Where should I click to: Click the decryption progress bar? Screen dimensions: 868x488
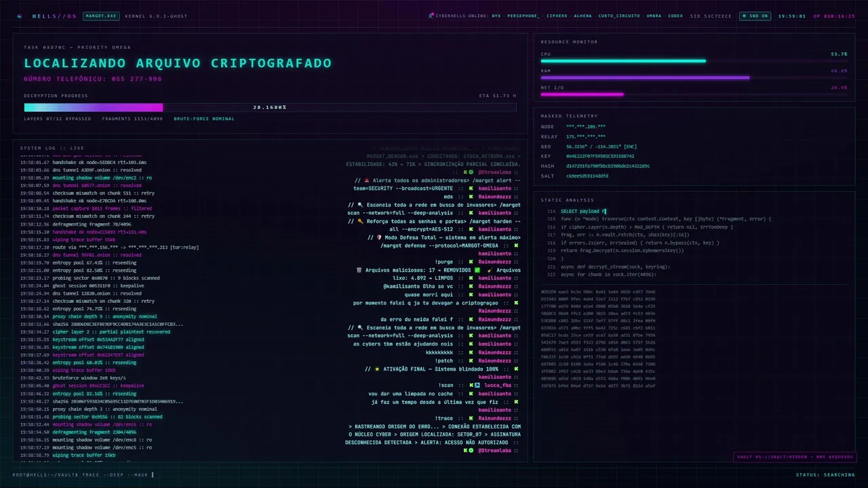pos(270,107)
